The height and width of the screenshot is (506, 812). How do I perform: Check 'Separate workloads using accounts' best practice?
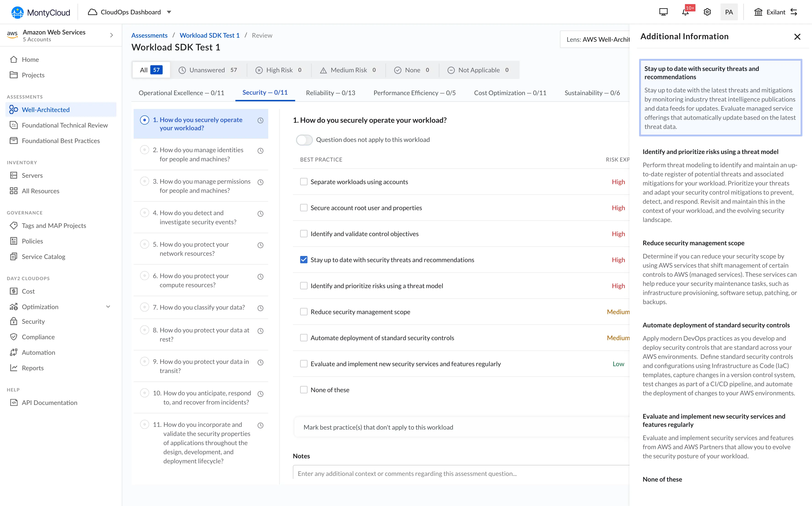click(303, 181)
